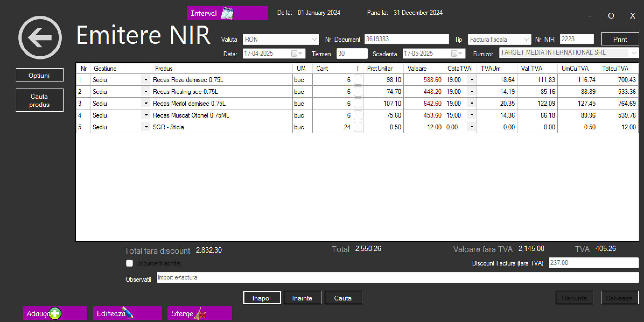Toggle checkbox in Recas Roze row
The height and width of the screenshot is (322, 644).
[358, 80]
